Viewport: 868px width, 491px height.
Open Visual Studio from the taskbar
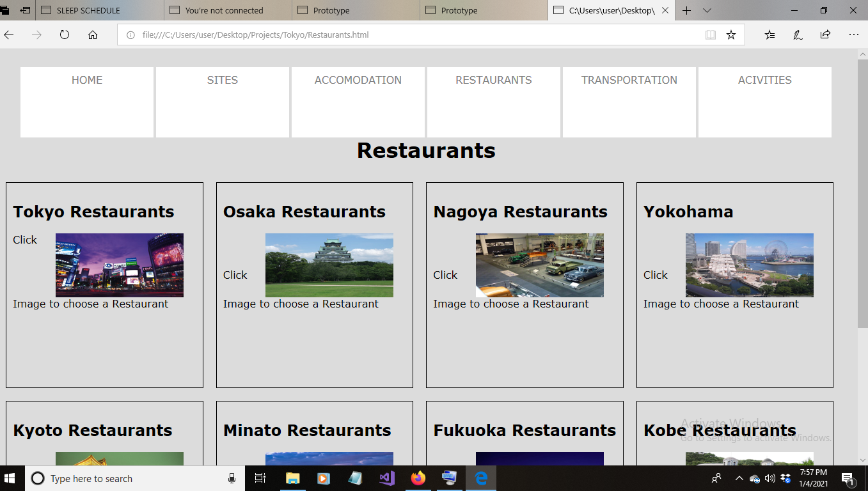pyautogui.click(x=386, y=478)
